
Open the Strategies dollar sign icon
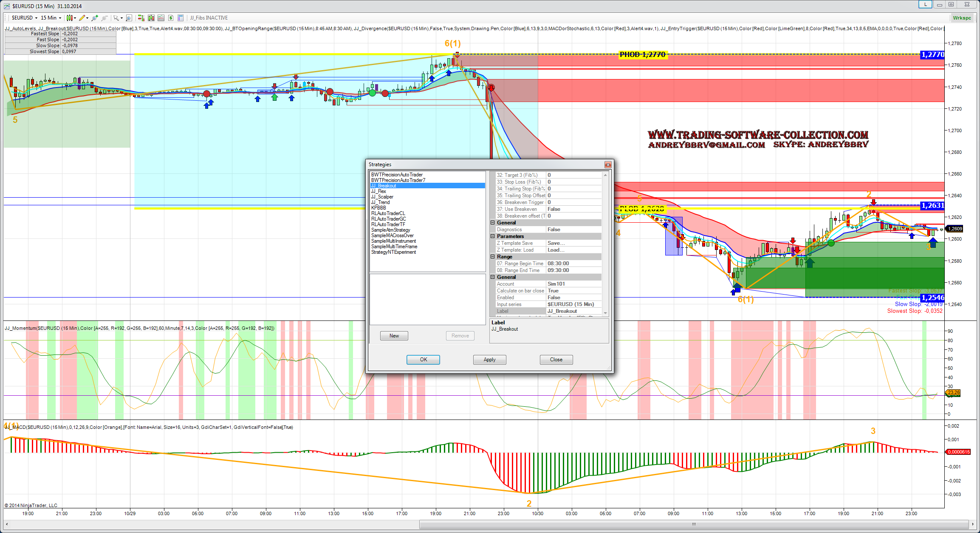(170, 18)
